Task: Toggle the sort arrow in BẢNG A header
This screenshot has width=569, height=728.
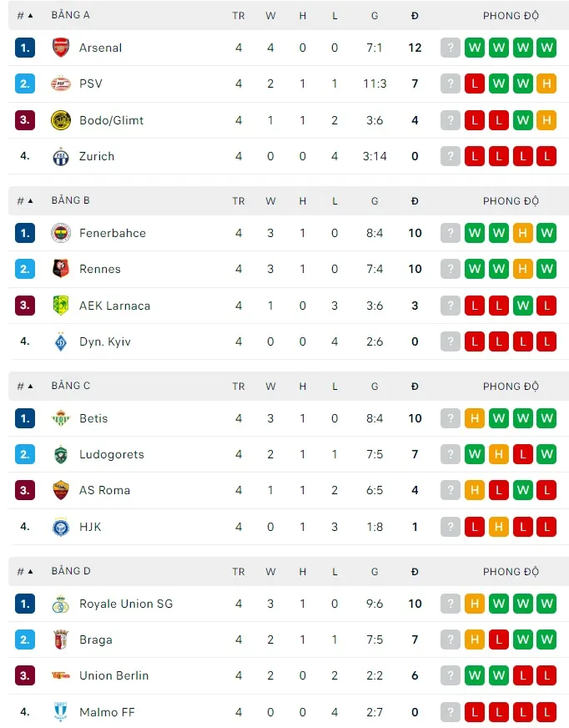Action: [30, 14]
